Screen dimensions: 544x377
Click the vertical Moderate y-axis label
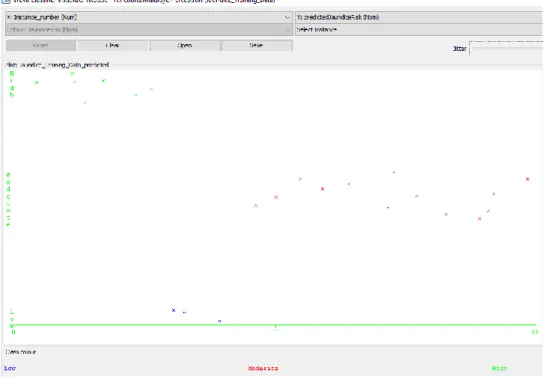[x=8, y=200]
